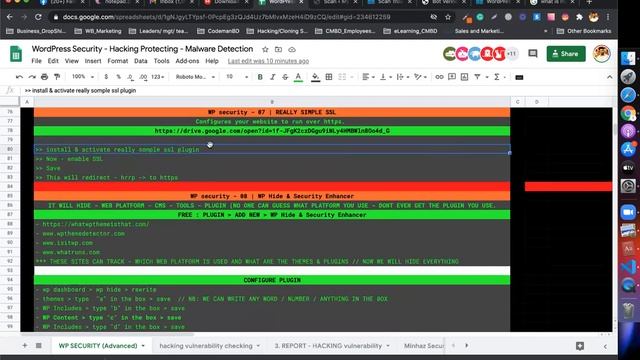Image resolution: width=640 pixels, height=360 pixels.
Task: Decrease decimal places
Action: coord(130,77)
